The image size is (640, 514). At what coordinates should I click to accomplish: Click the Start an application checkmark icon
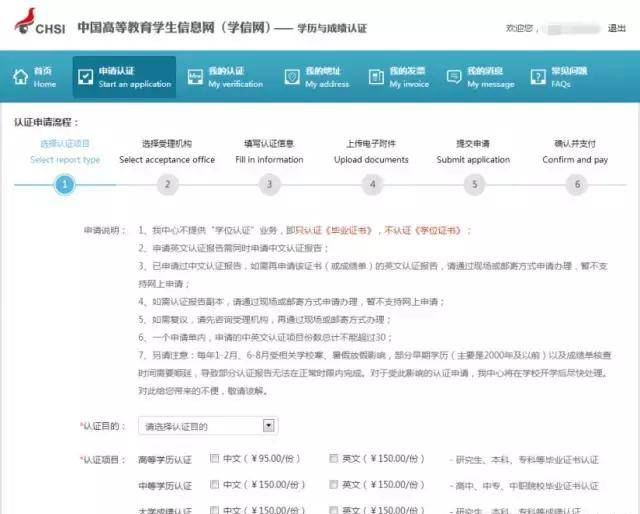[85, 77]
